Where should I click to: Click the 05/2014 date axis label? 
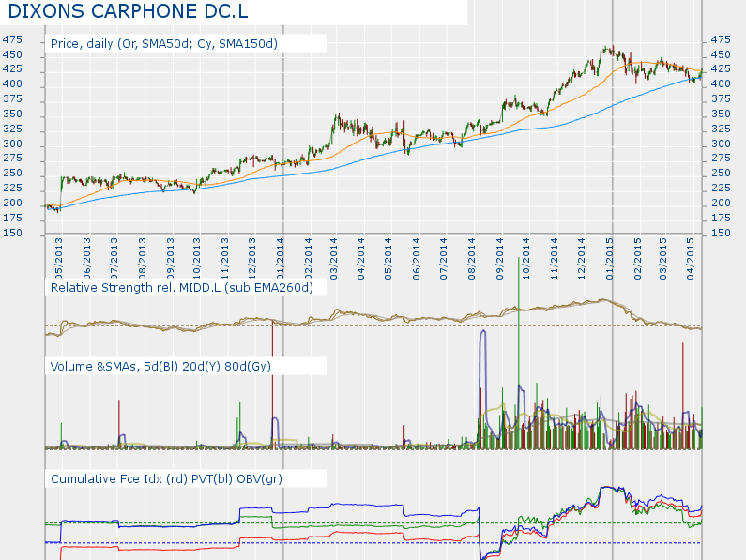[x=388, y=259]
